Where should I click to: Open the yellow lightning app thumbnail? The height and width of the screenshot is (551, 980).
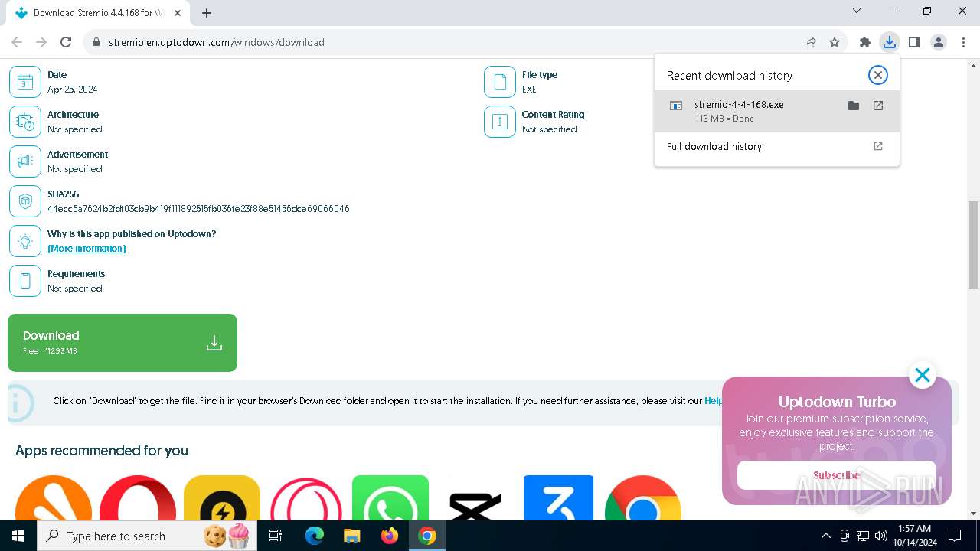click(x=222, y=498)
